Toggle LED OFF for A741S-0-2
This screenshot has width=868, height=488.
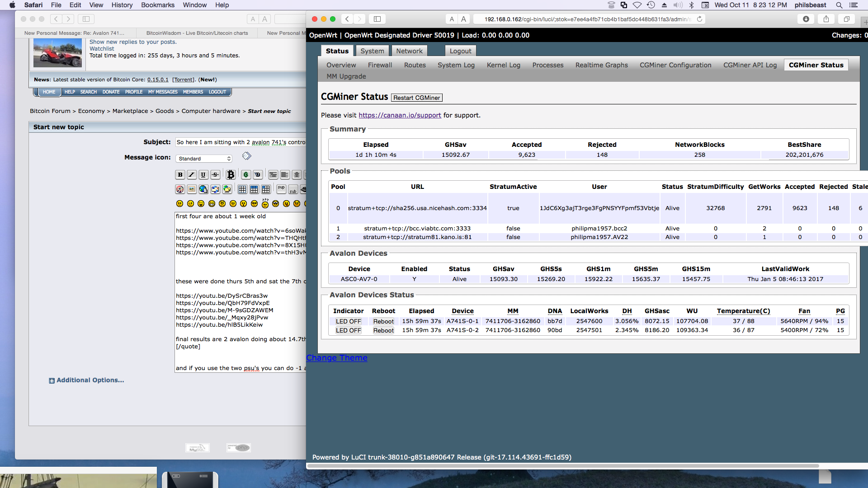[348, 330]
